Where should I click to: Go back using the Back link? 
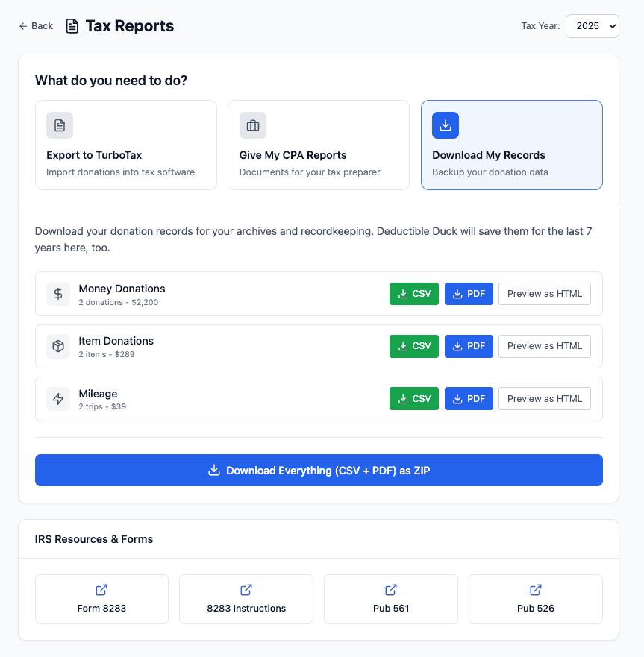36,26
